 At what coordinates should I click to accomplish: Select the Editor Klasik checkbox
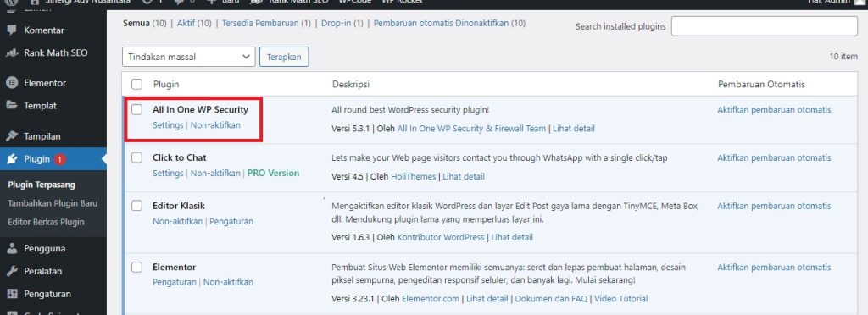tap(136, 206)
